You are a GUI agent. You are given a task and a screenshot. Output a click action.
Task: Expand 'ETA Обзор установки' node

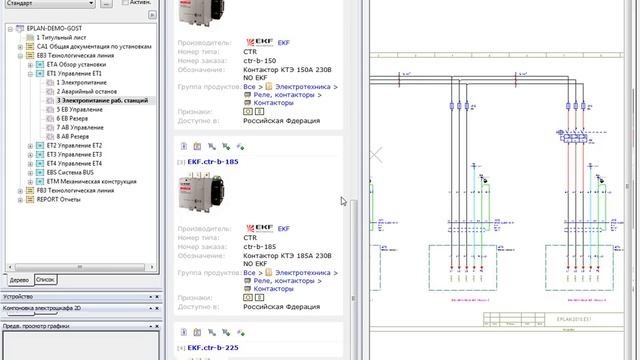point(30,65)
